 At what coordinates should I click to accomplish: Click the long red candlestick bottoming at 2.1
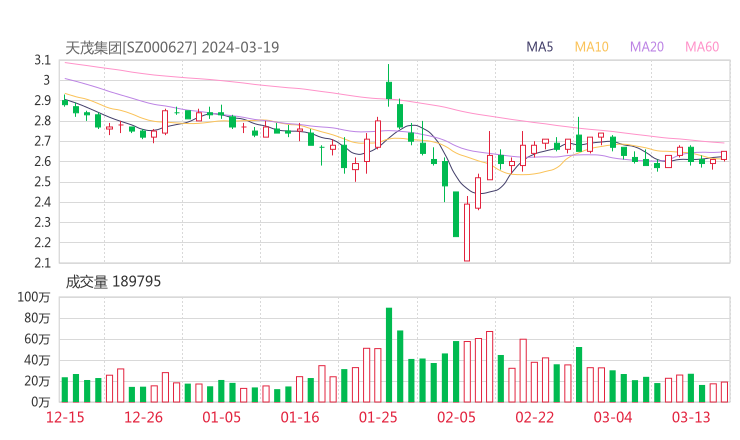coord(466,232)
